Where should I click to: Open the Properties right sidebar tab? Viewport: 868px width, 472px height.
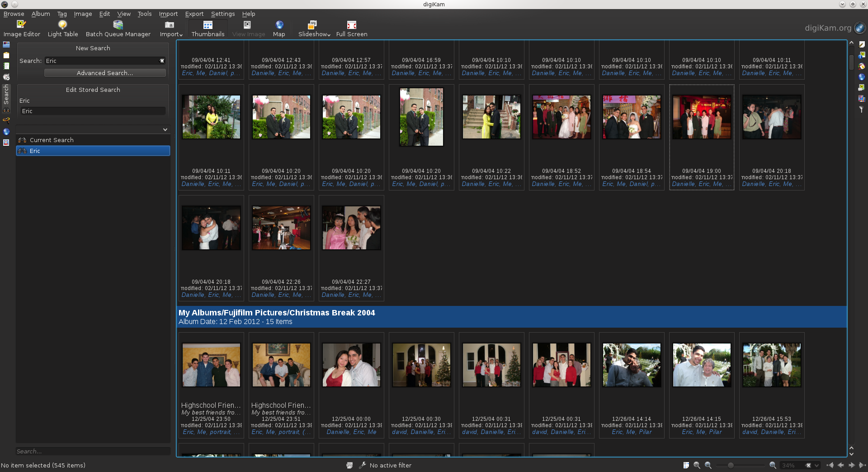(862, 44)
